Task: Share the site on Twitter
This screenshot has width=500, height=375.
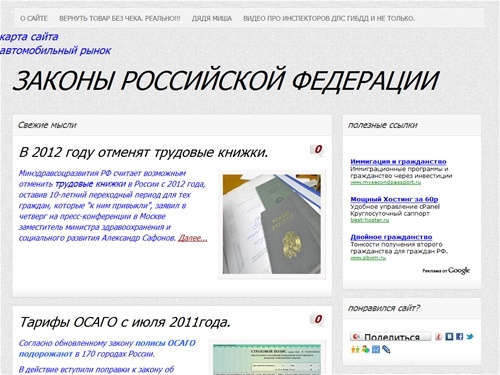Action: point(470,337)
